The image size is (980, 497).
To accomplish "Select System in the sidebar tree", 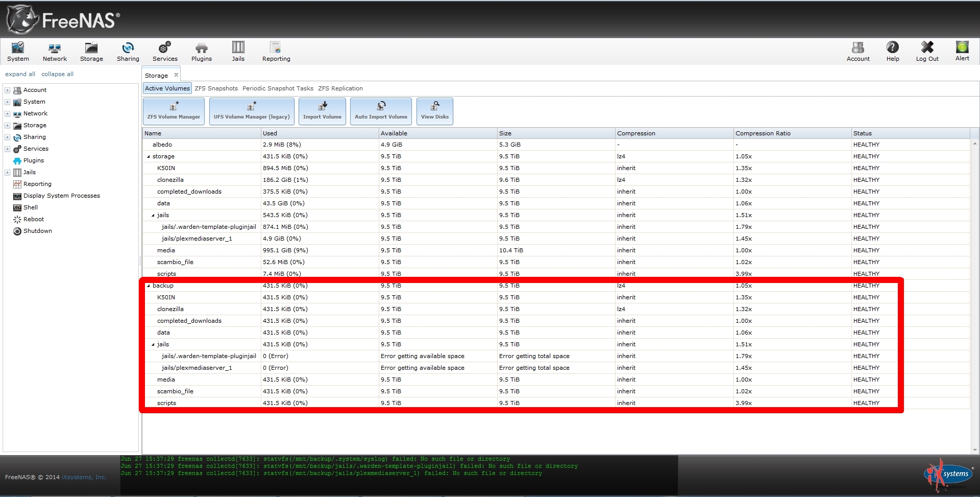I will coord(34,102).
